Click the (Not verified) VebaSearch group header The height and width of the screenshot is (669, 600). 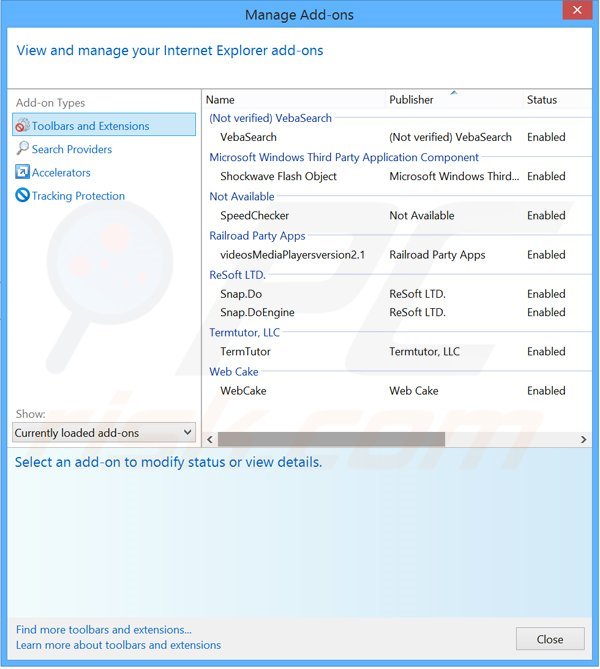(270, 118)
